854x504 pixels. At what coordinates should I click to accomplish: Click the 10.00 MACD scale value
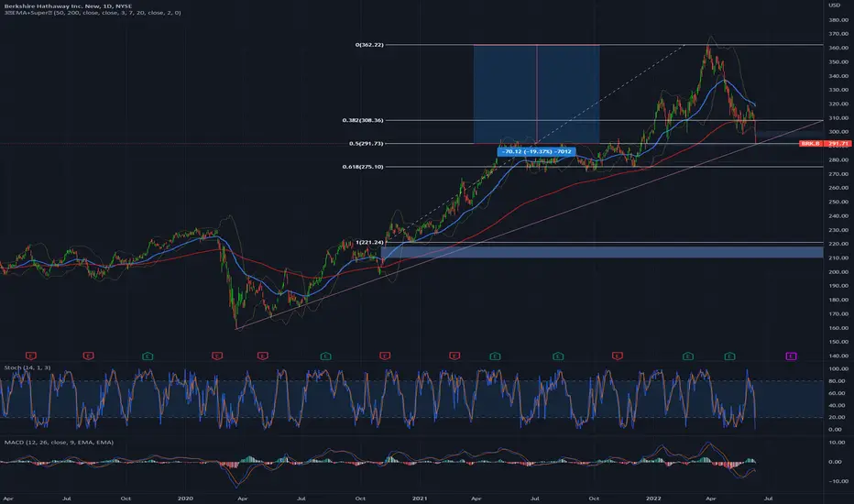pos(838,443)
